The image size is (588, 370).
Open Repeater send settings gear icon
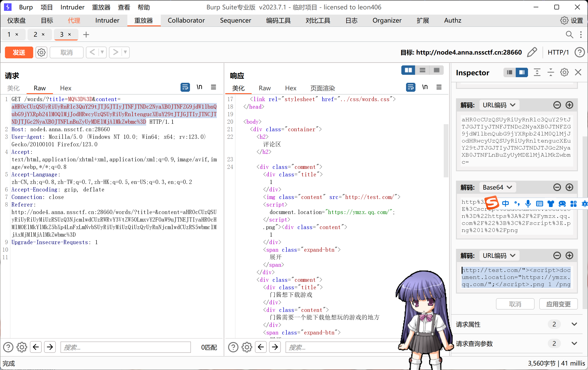point(41,52)
